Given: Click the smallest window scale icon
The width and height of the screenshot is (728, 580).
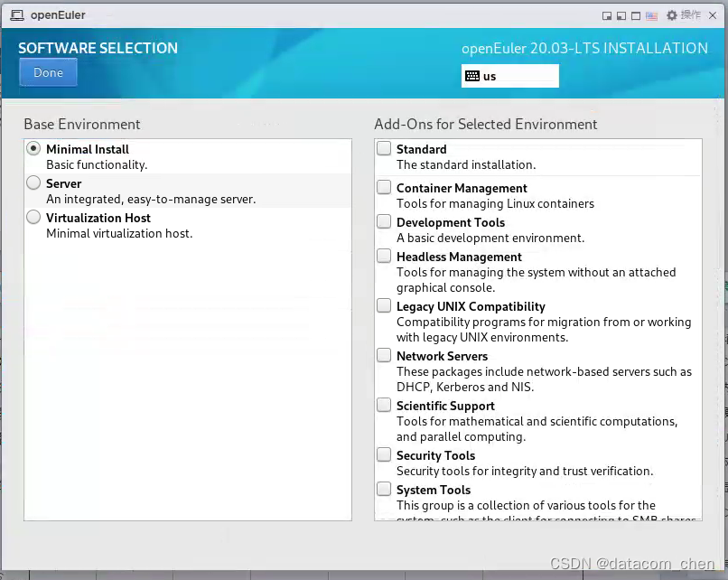Looking at the screenshot, I should click(608, 15).
